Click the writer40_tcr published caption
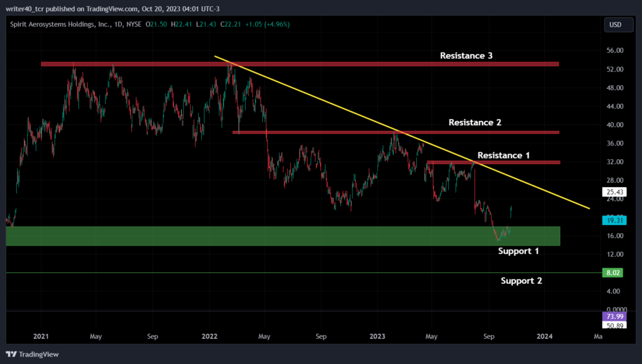 (113, 9)
